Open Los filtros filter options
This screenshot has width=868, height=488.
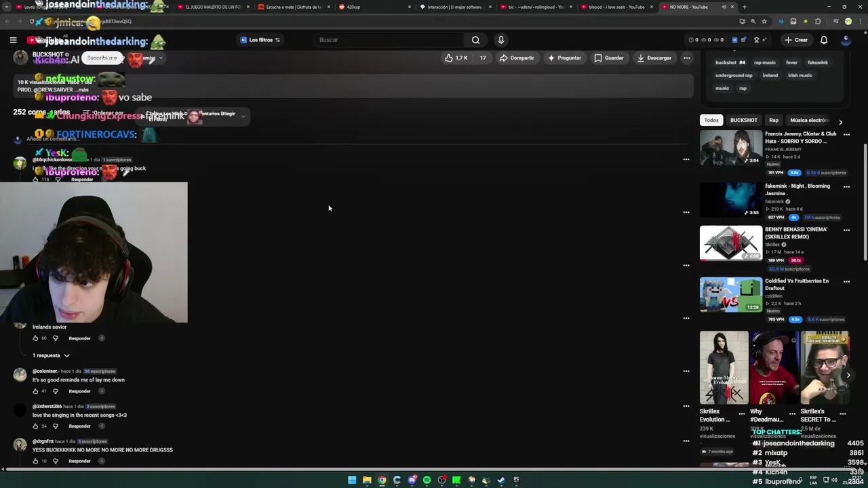[260, 40]
